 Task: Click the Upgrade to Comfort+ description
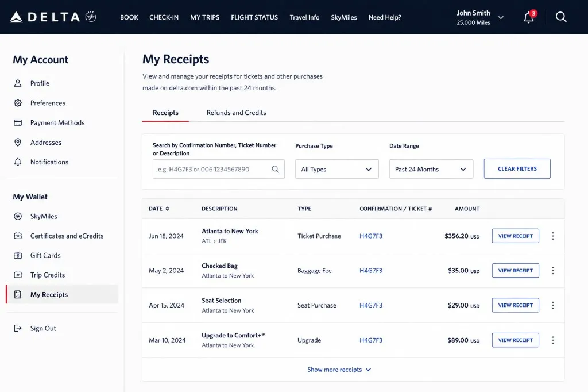click(x=233, y=335)
